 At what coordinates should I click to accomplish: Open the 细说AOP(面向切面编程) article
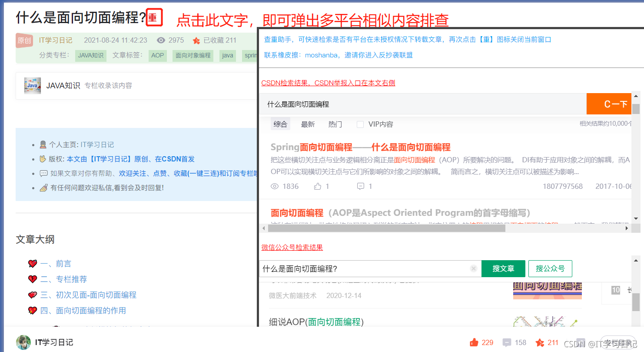316,322
